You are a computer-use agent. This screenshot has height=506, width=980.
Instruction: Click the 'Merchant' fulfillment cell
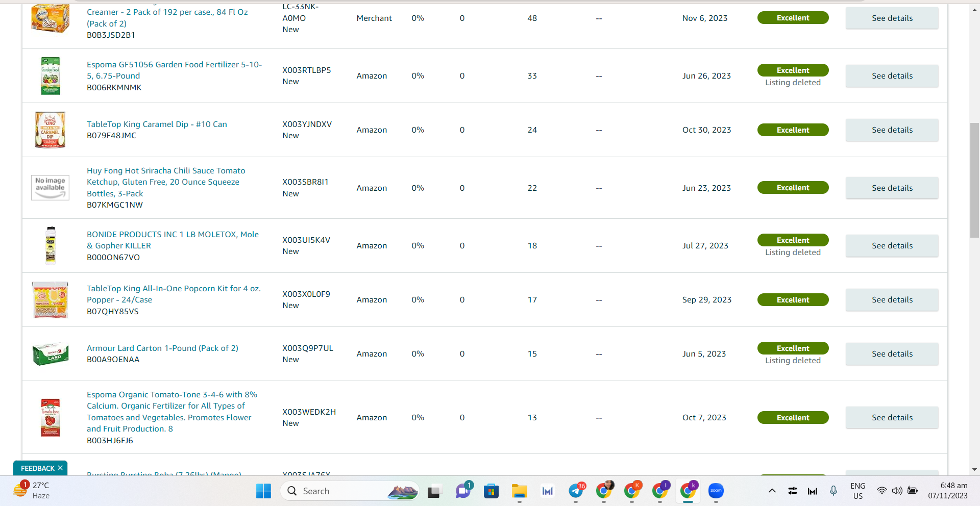tap(374, 18)
